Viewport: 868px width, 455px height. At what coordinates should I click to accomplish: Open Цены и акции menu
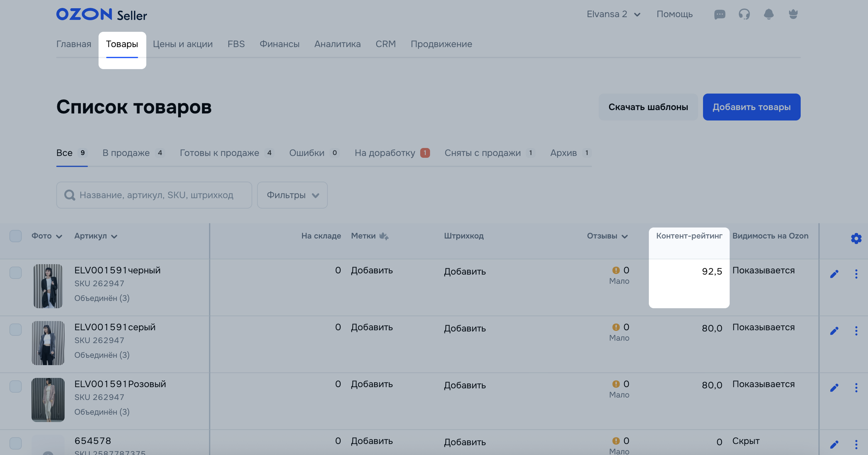(x=183, y=44)
